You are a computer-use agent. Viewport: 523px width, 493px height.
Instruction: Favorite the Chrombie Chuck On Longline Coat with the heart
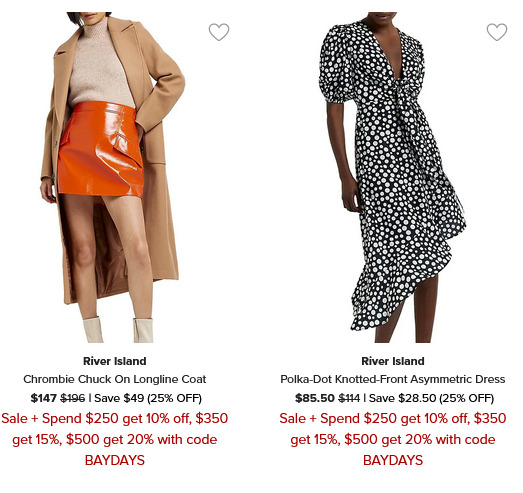click(219, 32)
